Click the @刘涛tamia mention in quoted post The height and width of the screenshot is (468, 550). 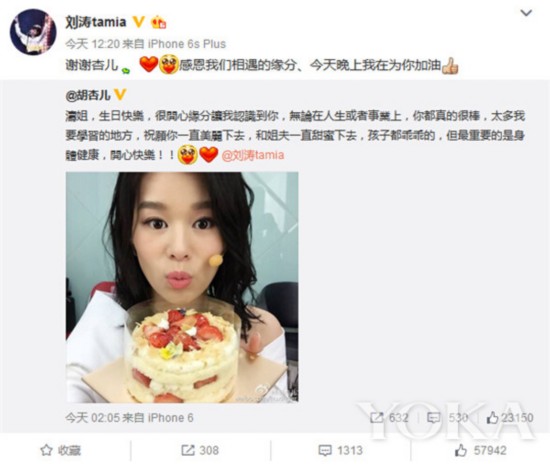coord(253,155)
